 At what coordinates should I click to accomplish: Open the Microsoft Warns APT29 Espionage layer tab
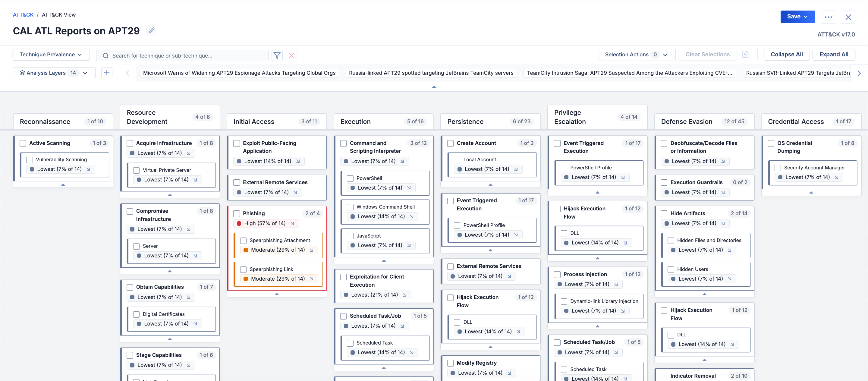click(x=239, y=73)
